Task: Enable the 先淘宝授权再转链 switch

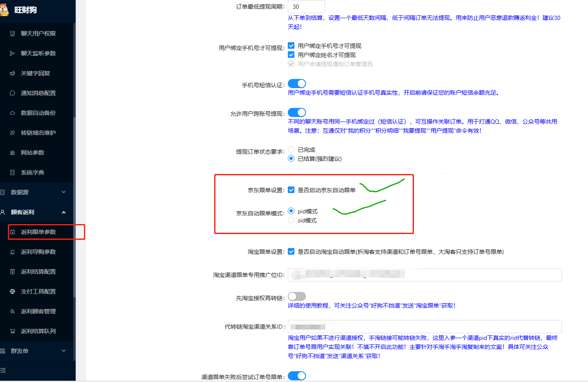Action: pyautogui.click(x=296, y=296)
